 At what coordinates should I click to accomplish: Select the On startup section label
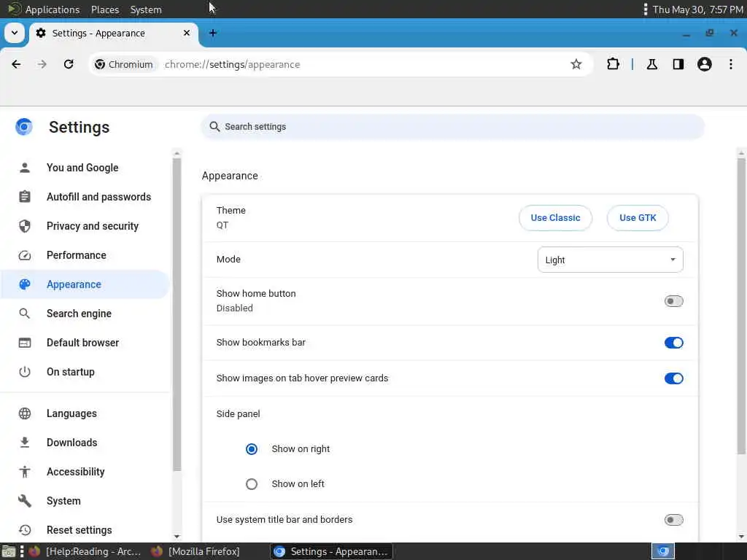click(71, 372)
